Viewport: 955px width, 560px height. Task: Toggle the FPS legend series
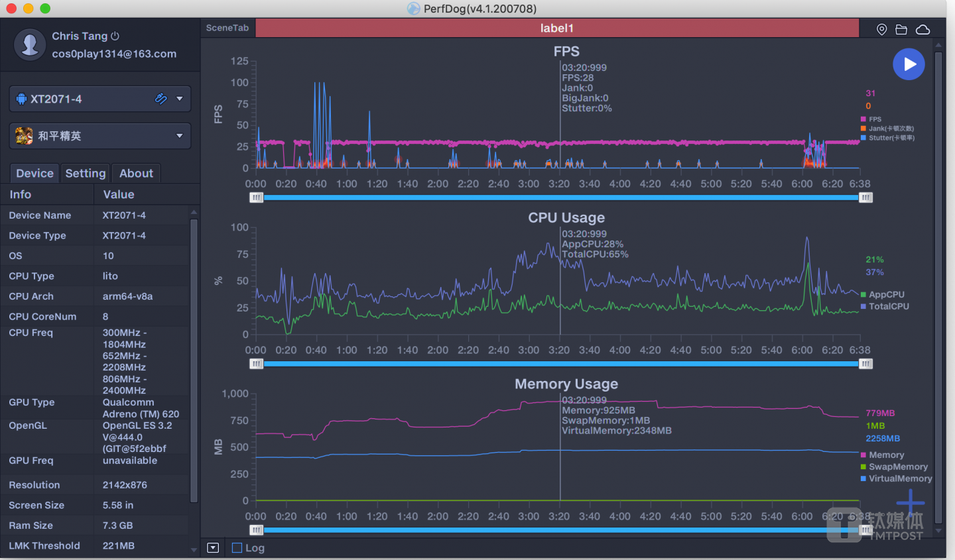coord(875,119)
